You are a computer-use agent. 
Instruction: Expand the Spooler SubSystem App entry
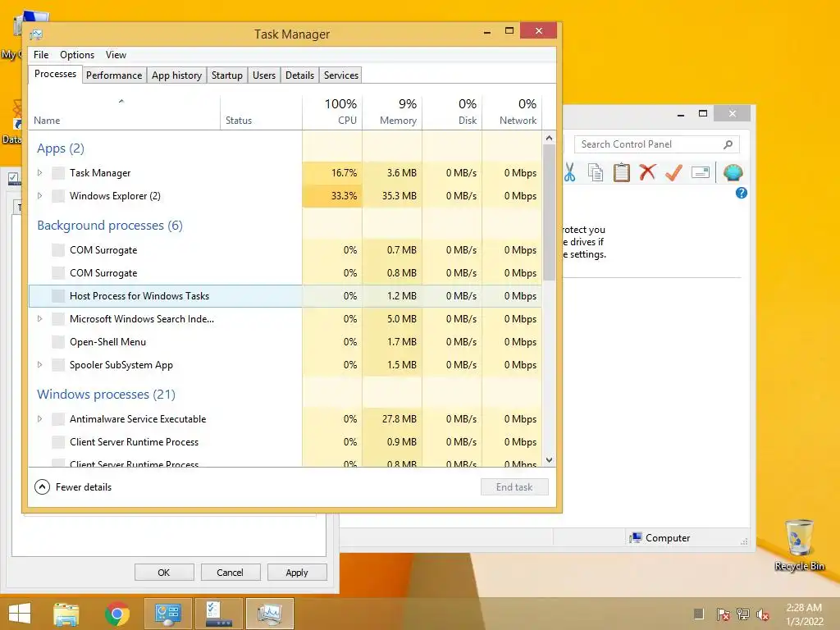pos(39,365)
